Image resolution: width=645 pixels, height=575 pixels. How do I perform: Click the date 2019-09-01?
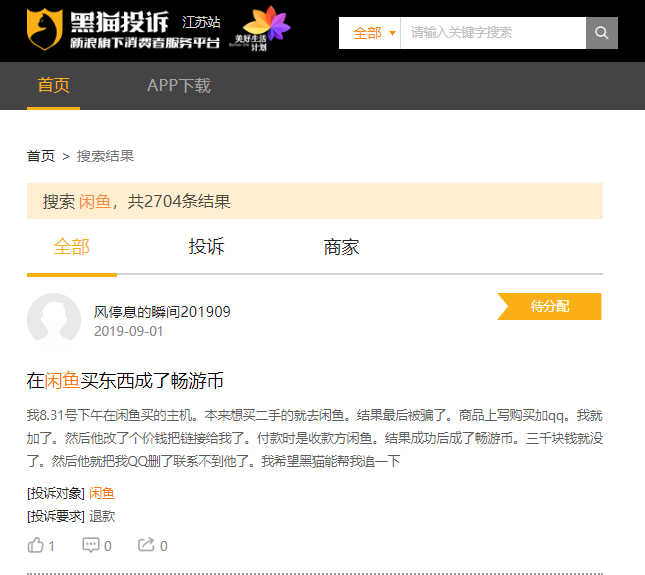(129, 332)
